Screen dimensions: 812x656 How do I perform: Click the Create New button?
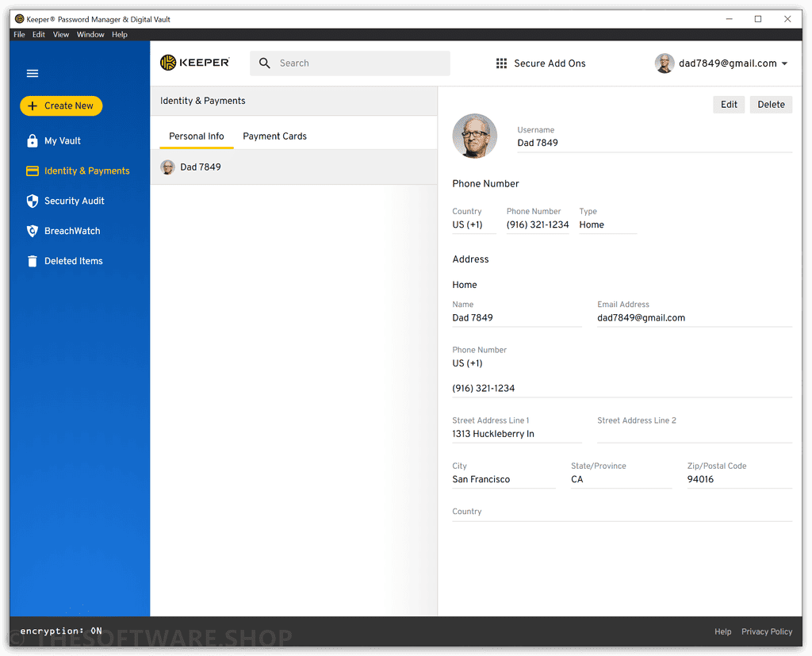click(61, 105)
